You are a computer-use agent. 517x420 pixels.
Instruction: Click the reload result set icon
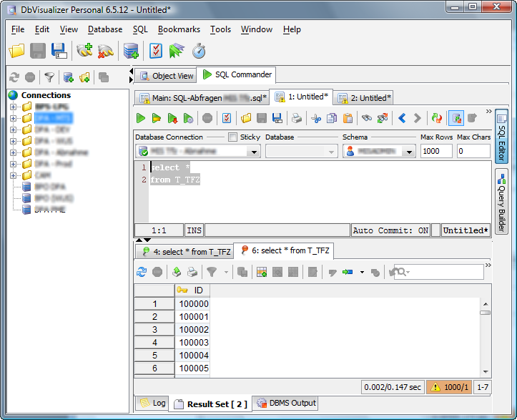point(142,272)
